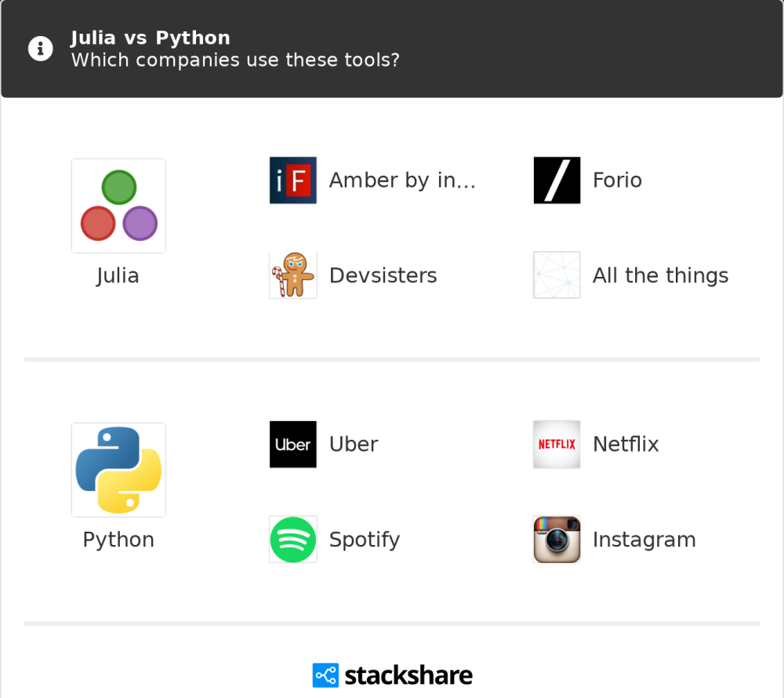
Task: Select the Forio slash logo
Action: (x=557, y=180)
